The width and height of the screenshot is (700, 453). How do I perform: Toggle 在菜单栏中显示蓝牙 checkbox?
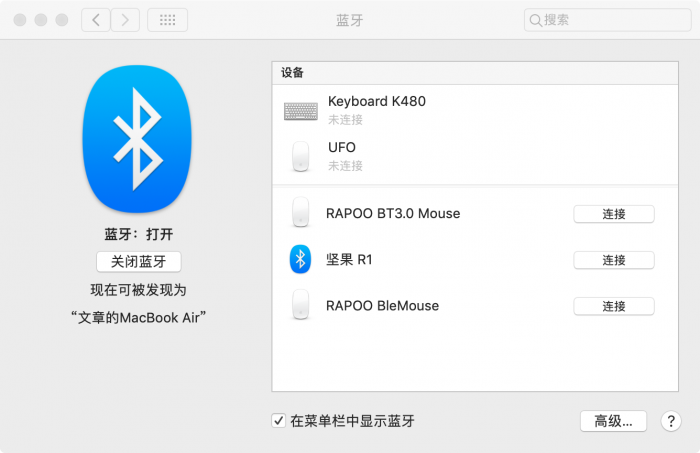279,421
